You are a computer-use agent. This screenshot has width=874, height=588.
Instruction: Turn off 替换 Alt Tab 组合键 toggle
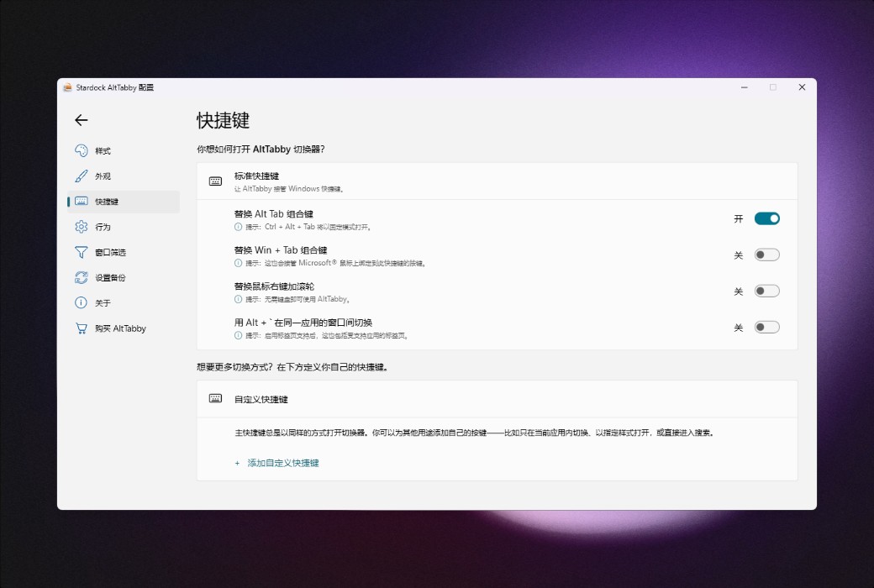click(767, 218)
